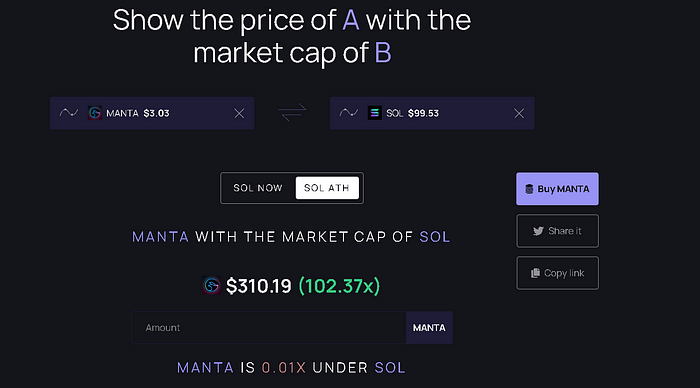Click the MANTA logo in selector
Viewport: 700px width, 388px height.
pos(95,113)
